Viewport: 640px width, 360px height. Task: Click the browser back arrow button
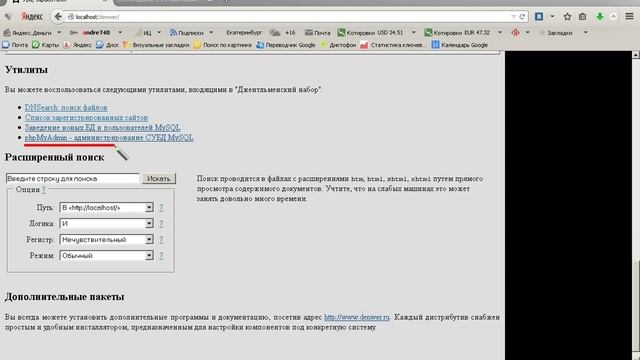(x=58, y=17)
